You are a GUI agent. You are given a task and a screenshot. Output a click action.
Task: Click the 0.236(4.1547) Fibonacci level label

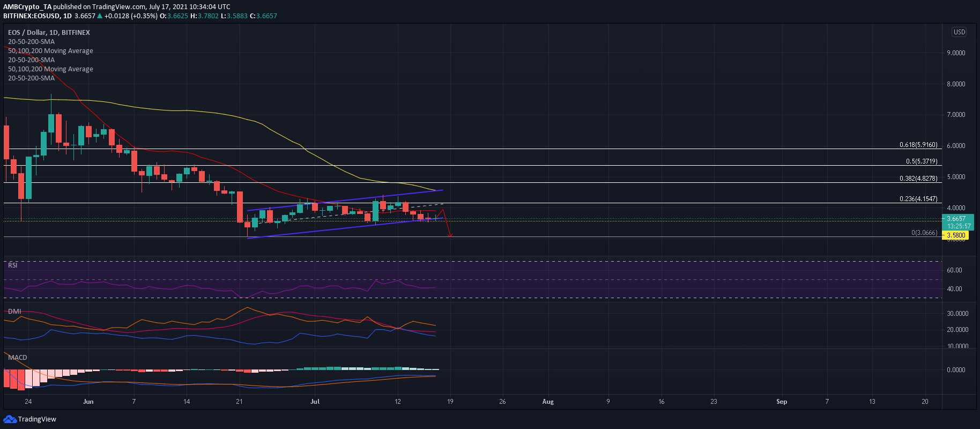918,199
